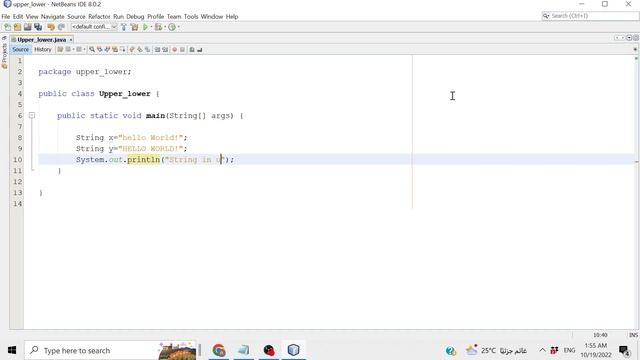640x360 pixels.
Task: Open Google Chrome from the taskbar
Action: (x=219, y=350)
